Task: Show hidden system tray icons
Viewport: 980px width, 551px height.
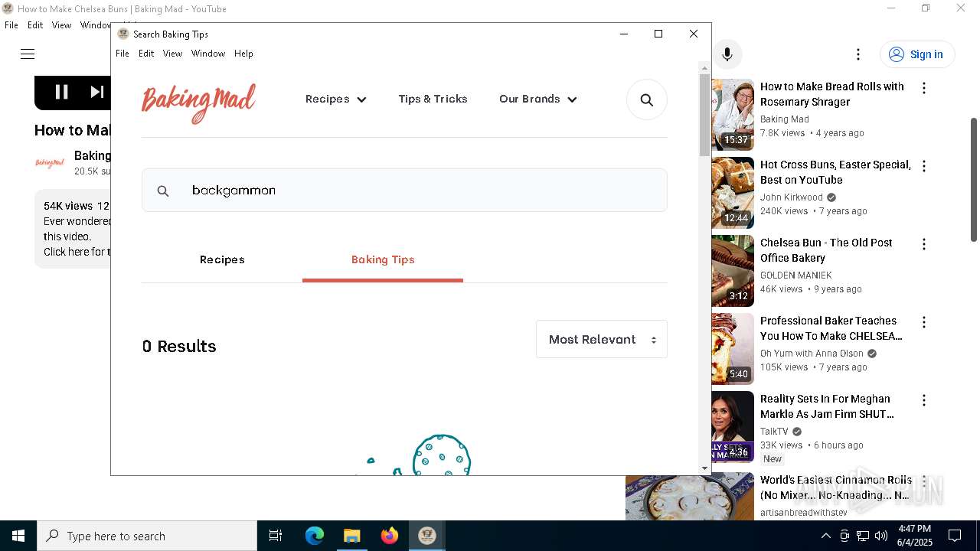Action: (x=825, y=536)
